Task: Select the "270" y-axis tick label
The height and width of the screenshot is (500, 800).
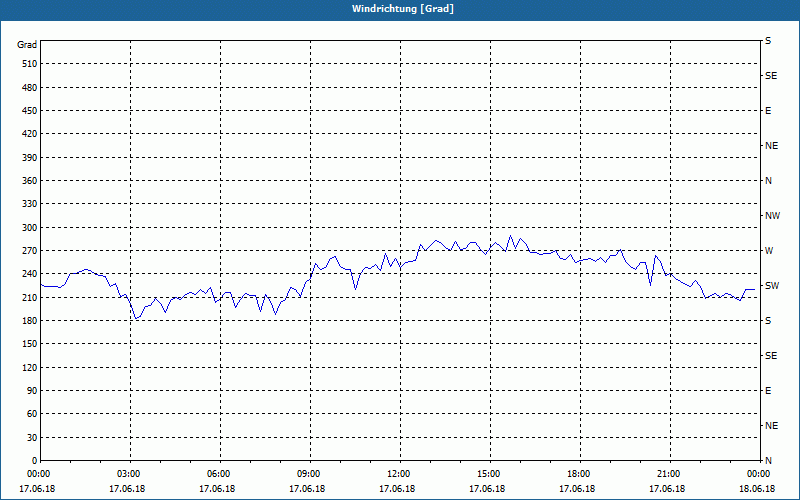Action: click(x=29, y=251)
